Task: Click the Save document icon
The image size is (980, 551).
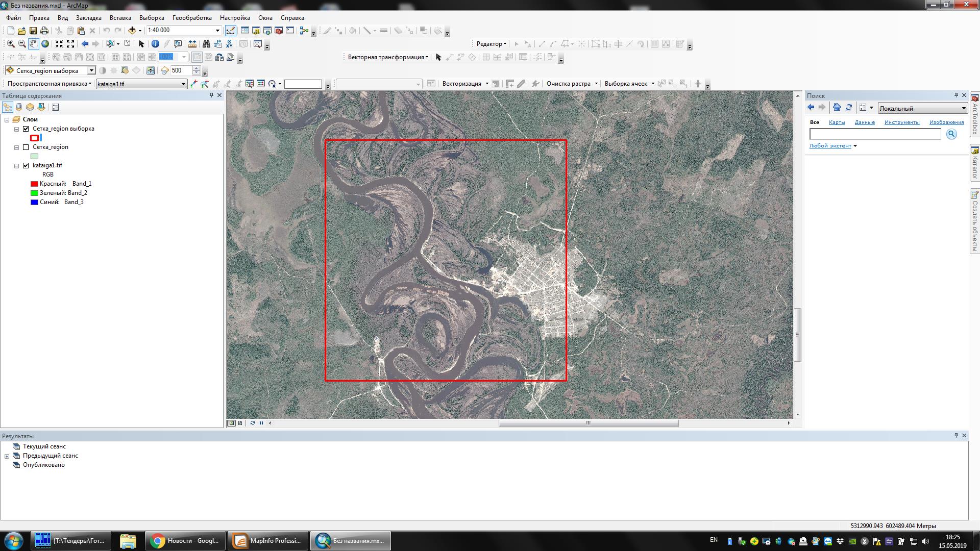Action: (33, 31)
